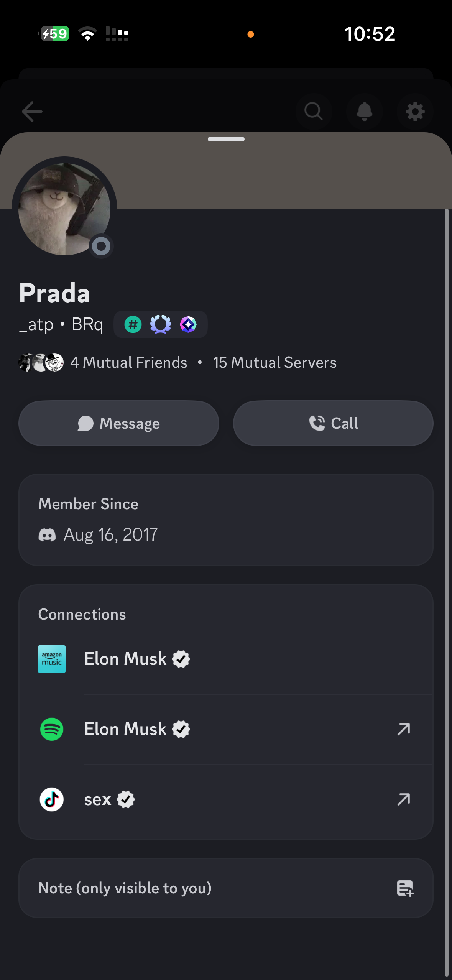Open settings gear icon

415,112
